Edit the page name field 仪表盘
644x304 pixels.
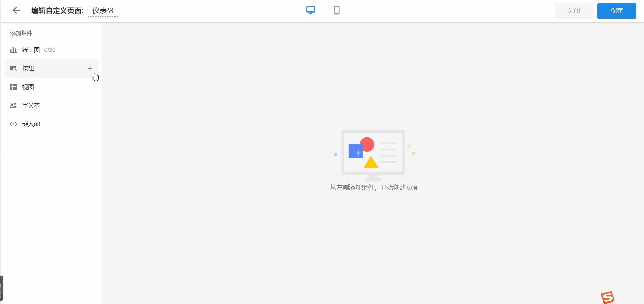pos(103,11)
